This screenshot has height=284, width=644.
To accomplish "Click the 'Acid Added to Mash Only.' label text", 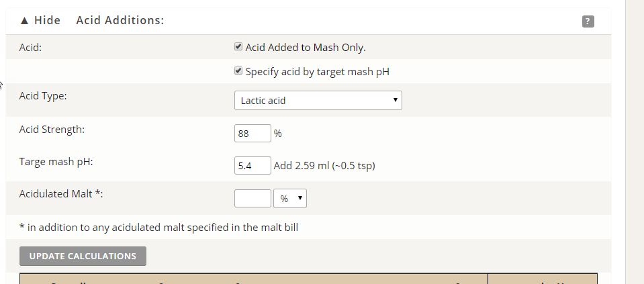I will 305,48.
